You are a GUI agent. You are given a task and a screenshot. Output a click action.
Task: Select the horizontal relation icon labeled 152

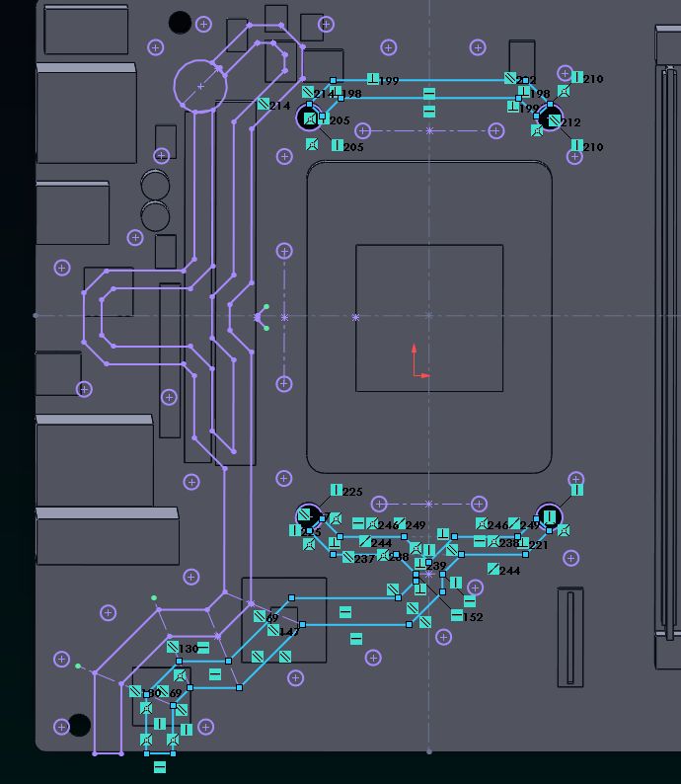[457, 615]
